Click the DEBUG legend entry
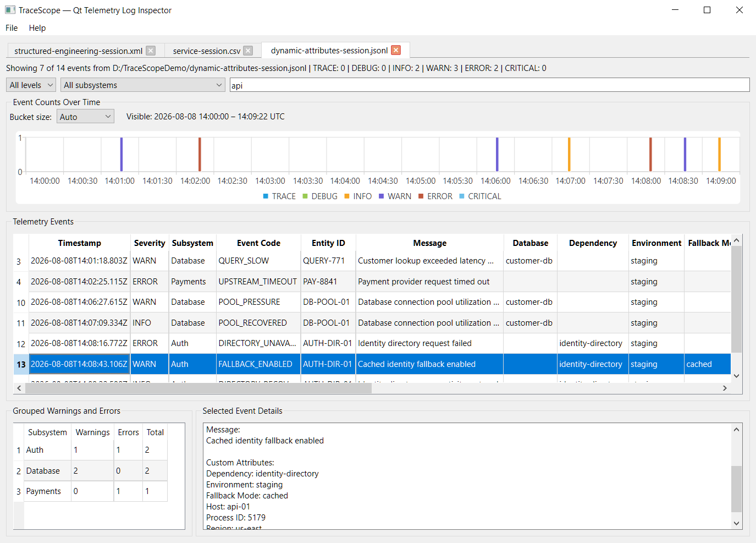This screenshot has width=756, height=543. click(319, 196)
